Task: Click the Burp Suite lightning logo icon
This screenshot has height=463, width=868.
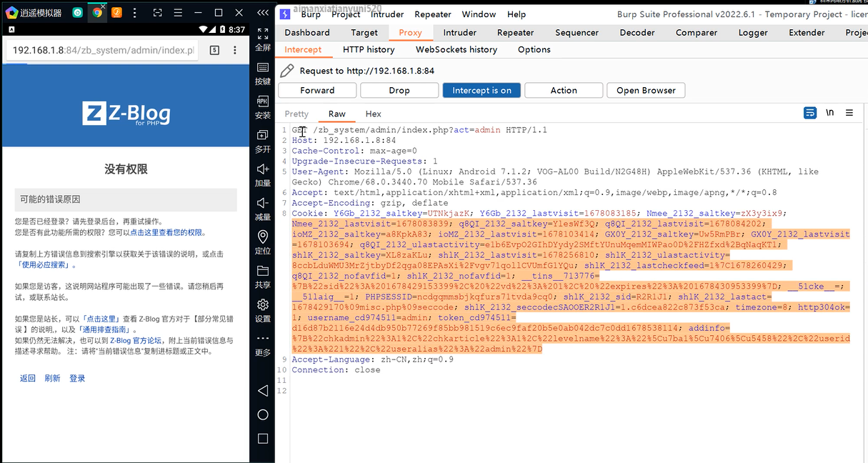Action: [285, 14]
